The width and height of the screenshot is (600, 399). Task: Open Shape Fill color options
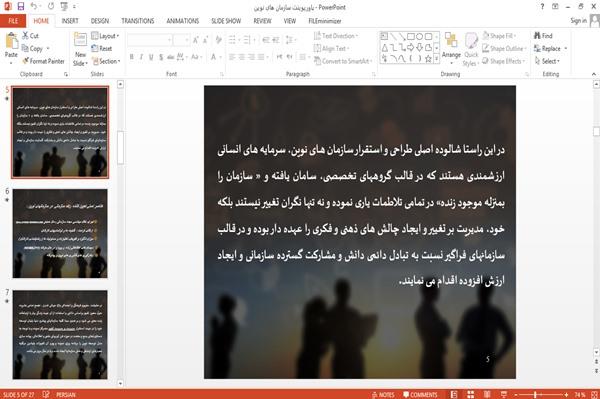tap(499, 36)
